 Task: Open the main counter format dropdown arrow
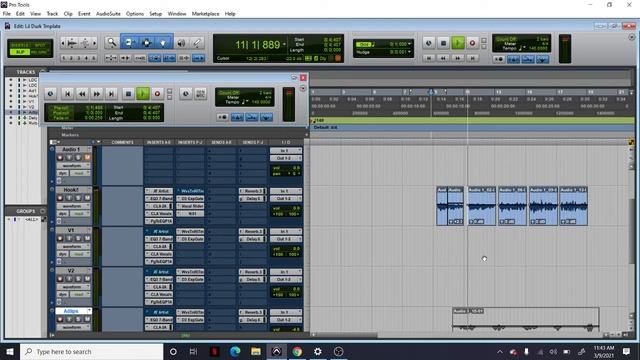click(284, 44)
